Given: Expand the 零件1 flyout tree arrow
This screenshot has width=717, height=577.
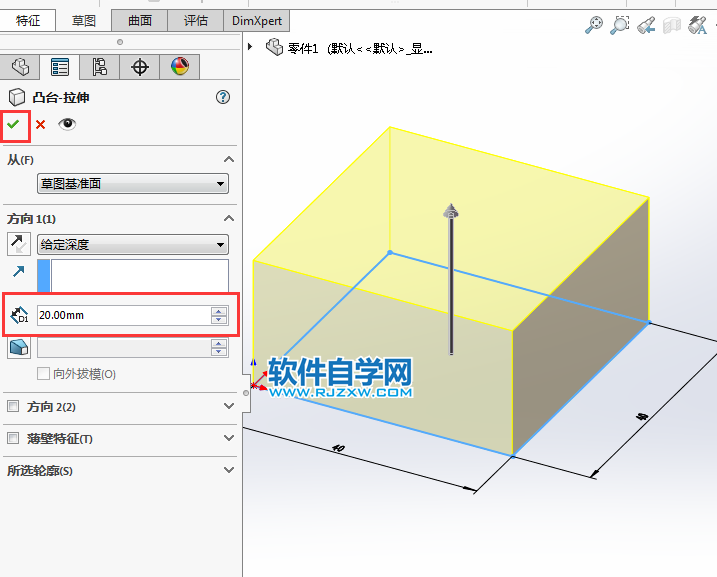Looking at the screenshot, I should 250,47.
